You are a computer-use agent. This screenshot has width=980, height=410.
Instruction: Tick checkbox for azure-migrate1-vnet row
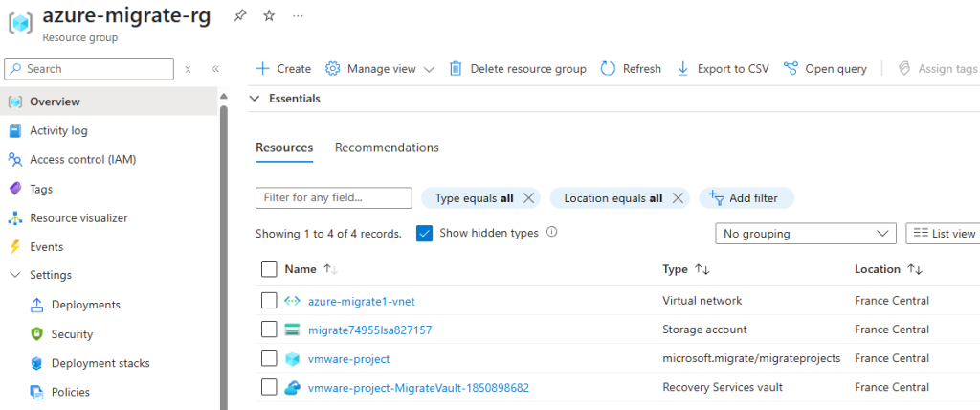click(x=269, y=301)
